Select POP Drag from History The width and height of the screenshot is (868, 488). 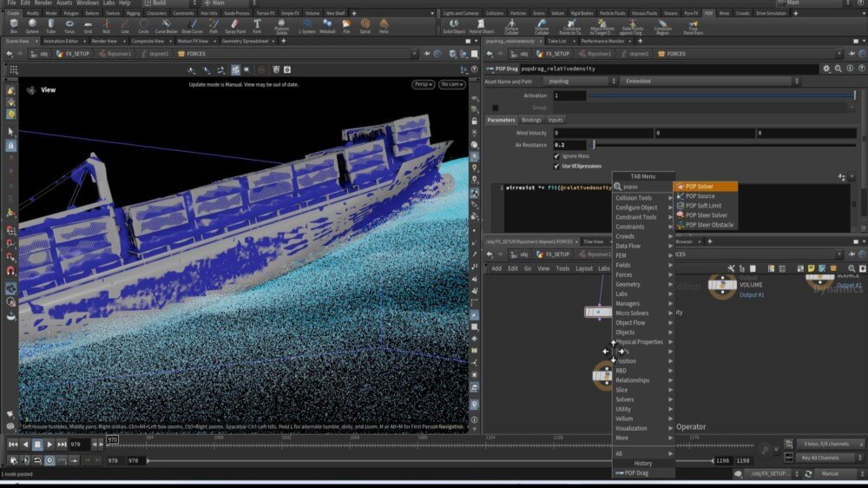click(x=643, y=473)
